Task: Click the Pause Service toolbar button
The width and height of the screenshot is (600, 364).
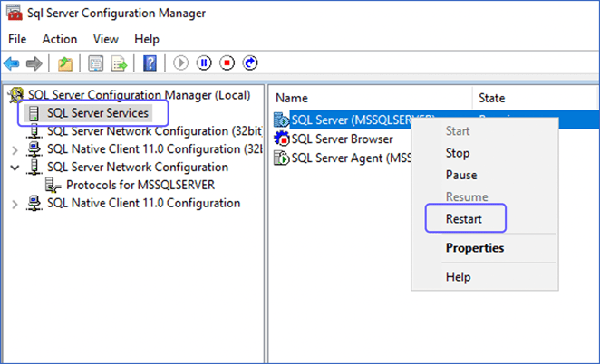Action: click(204, 62)
